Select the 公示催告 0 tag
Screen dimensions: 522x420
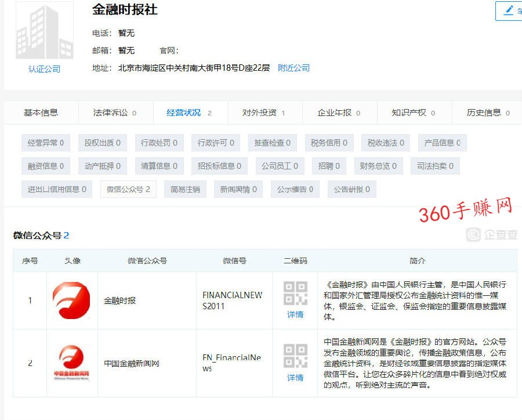click(x=295, y=189)
